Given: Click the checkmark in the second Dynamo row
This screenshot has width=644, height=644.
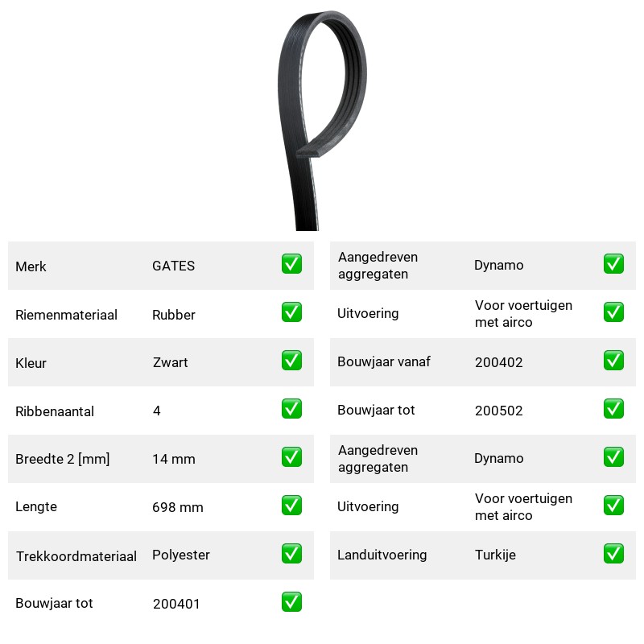Looking at the screenshot, I should pyautogui.click(x=613, y=457).
